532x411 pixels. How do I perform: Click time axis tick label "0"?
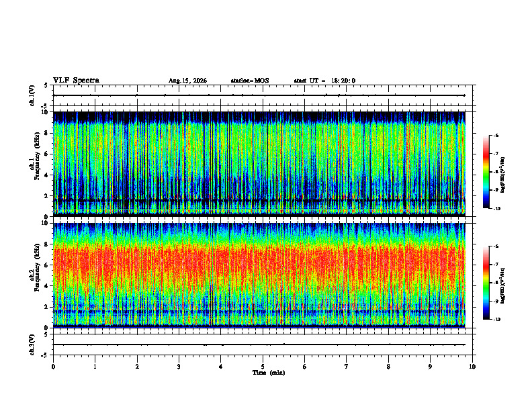point(53,367)
